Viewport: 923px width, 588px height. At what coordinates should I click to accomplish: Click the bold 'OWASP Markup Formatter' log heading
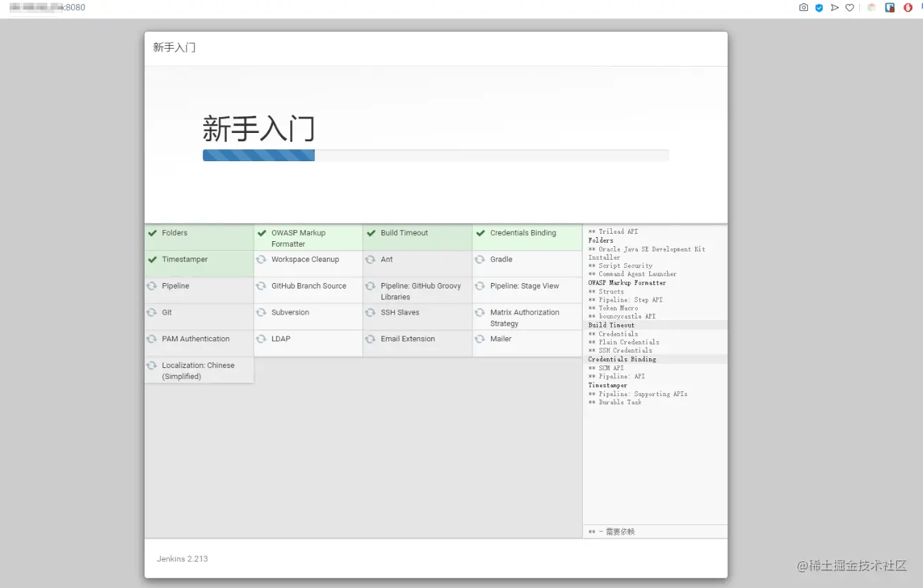click(x=627, y=282)
